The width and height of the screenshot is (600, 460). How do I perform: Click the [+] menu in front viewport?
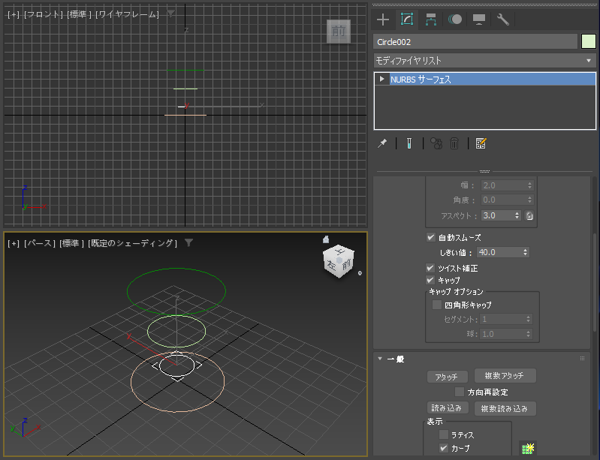point(13,15)
